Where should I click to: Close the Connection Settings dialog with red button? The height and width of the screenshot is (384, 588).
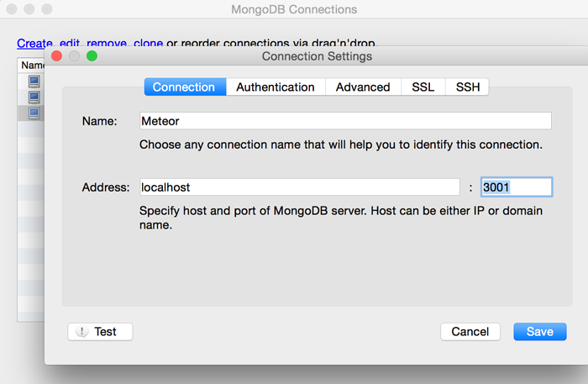(x=56, y=55)
